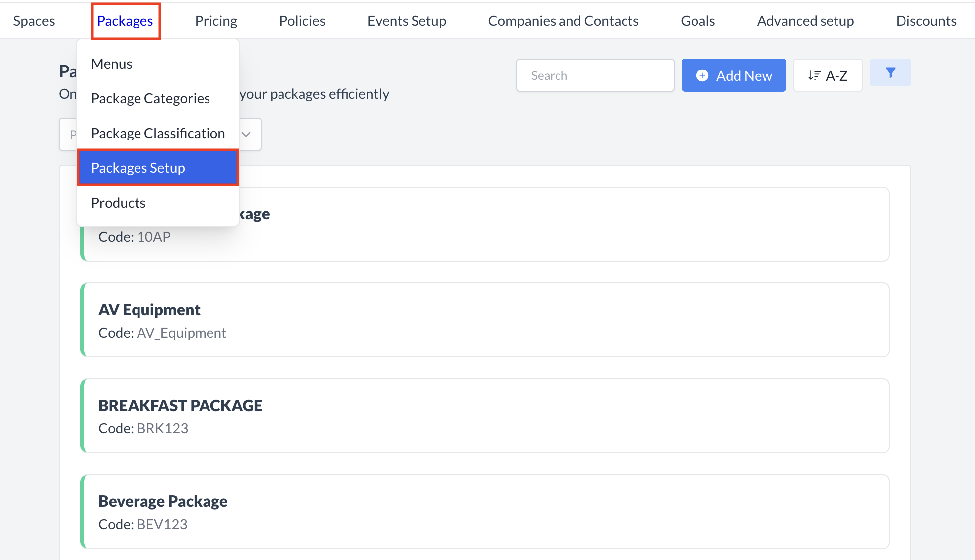Click inside the Search input field
Viewport: 975px width, 560px height.
click(595, 75)
